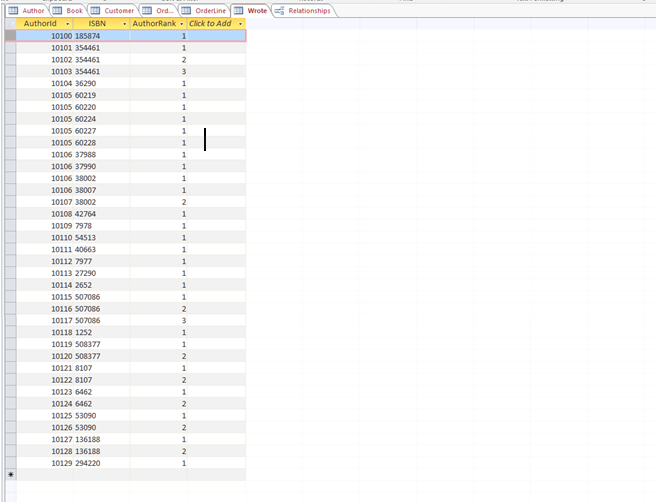Click the ISBN cell 27290
The height and width of the screenshot is (502, 656).
102,273
